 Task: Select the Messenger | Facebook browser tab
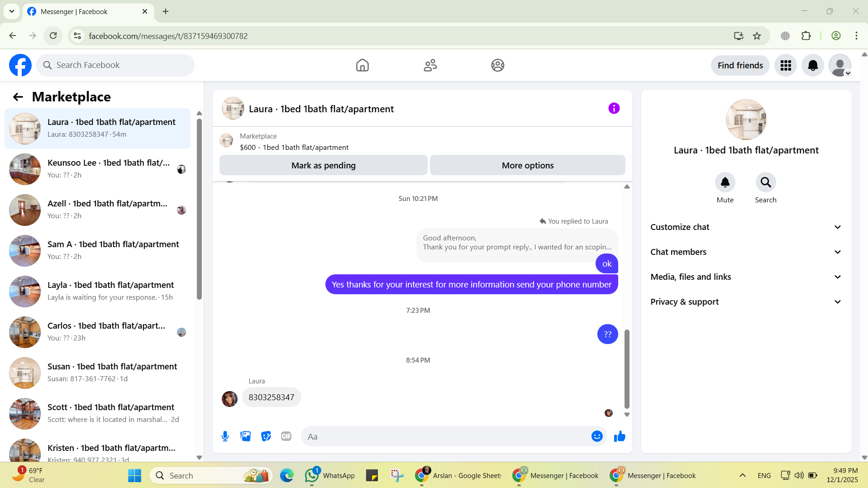88,12
